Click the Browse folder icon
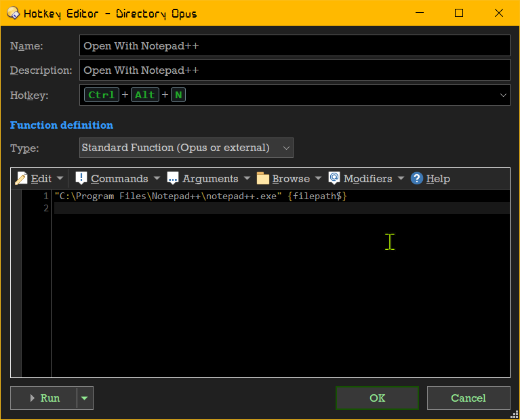This screenshot has width=520, height=420. pyautogui.click(x=262, y=178)
